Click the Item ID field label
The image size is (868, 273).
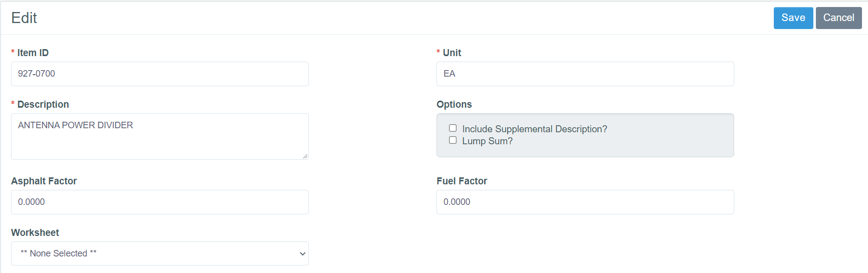33,53
